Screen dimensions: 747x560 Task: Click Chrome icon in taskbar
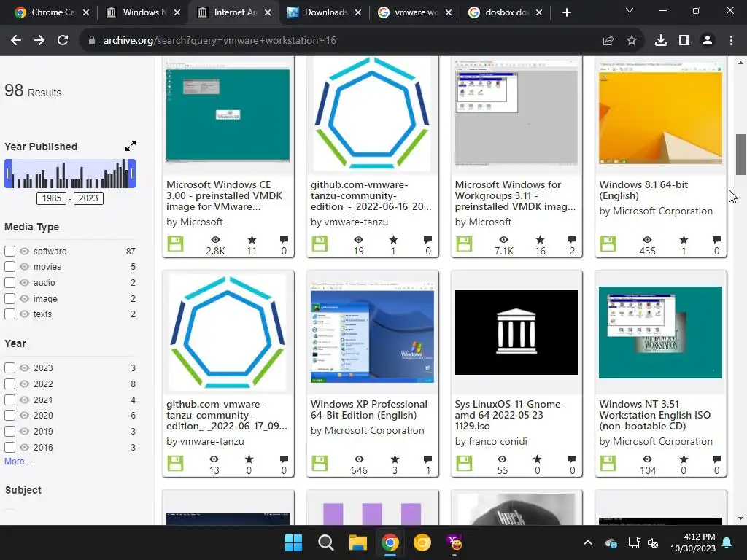[x=390, y=542]
